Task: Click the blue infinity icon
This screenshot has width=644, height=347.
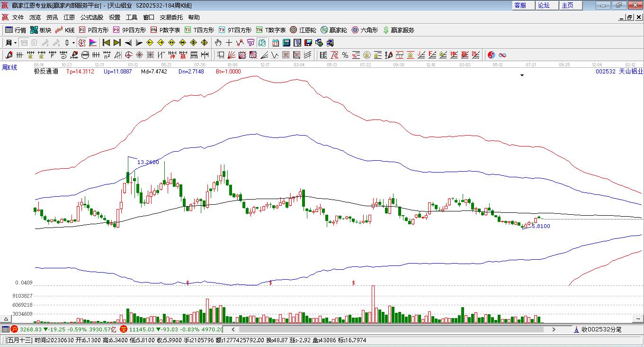Action: 502,55
